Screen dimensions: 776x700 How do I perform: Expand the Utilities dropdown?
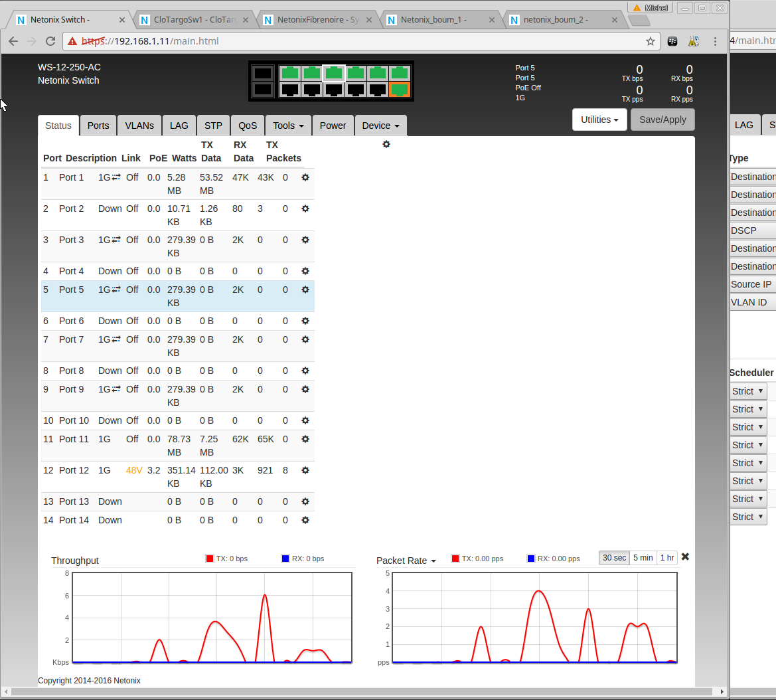[x=599, y=120]
